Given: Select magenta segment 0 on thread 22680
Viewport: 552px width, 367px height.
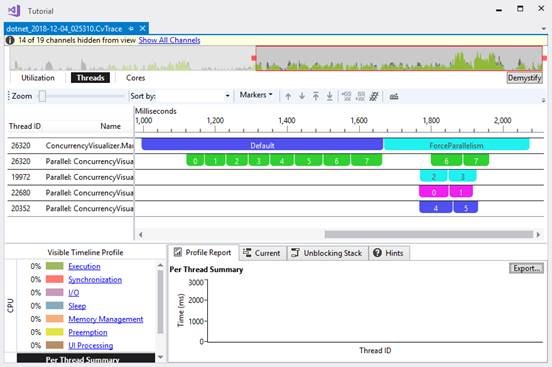Looking at the screenshot, I should point(434,192).
